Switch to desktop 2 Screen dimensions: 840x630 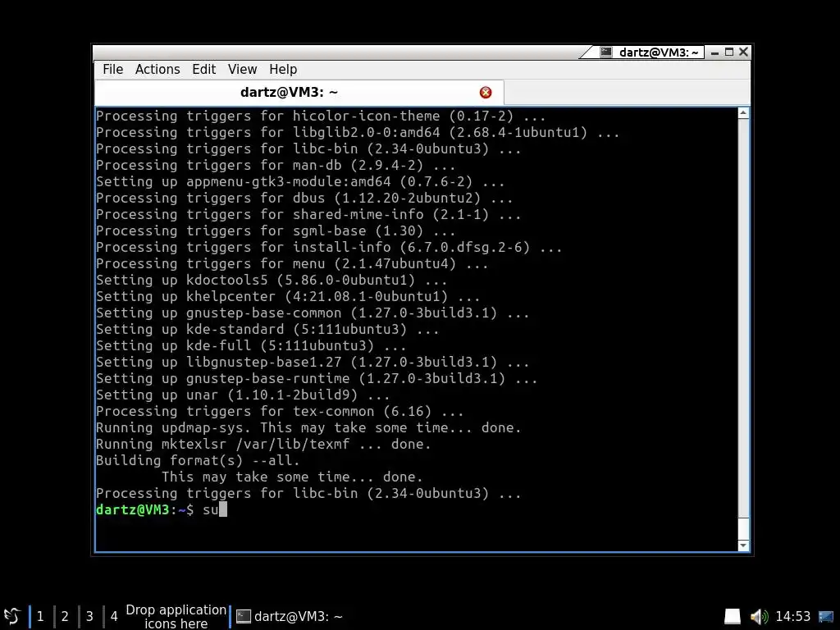click(65, 617)
